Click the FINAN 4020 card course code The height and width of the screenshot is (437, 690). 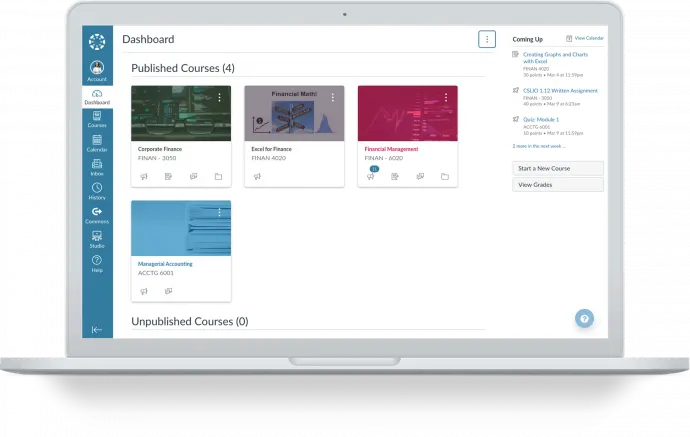(268, 158)
